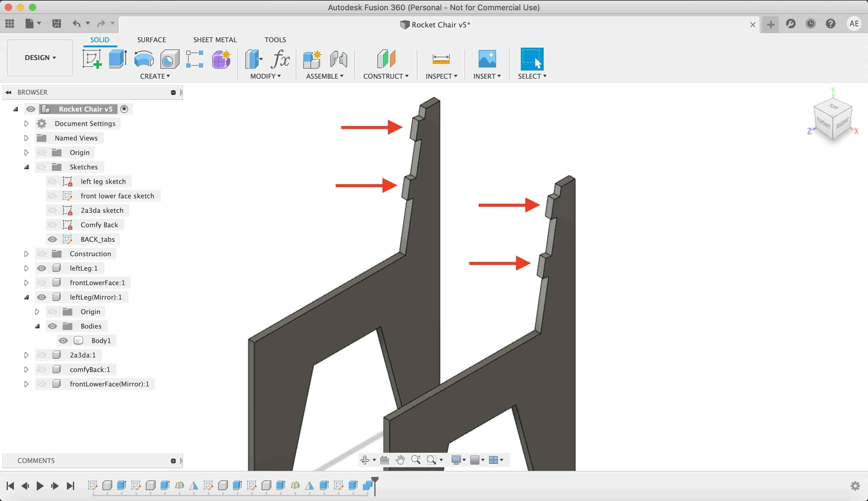The image size is (868, 501).
Task: Click the Extensions icon in title bar
Action: (791, 24)
